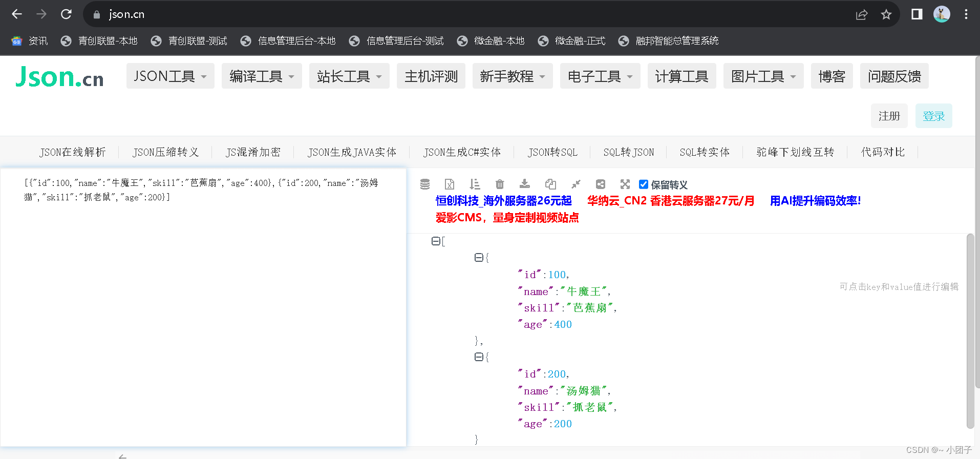The width and height of the screenshot is (980, 459).
Task: Open the 融邦智能总管理系统 bookmark
Action: pos(668,41)
